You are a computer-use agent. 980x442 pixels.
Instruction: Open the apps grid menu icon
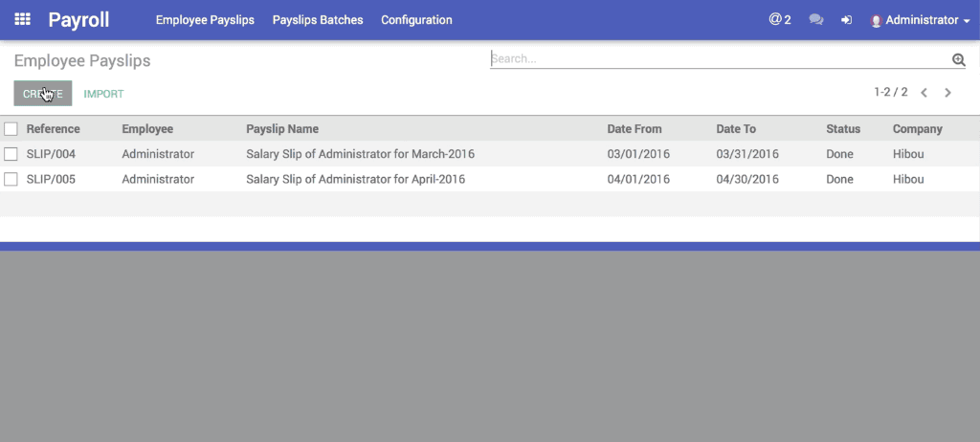coord(23,19)
